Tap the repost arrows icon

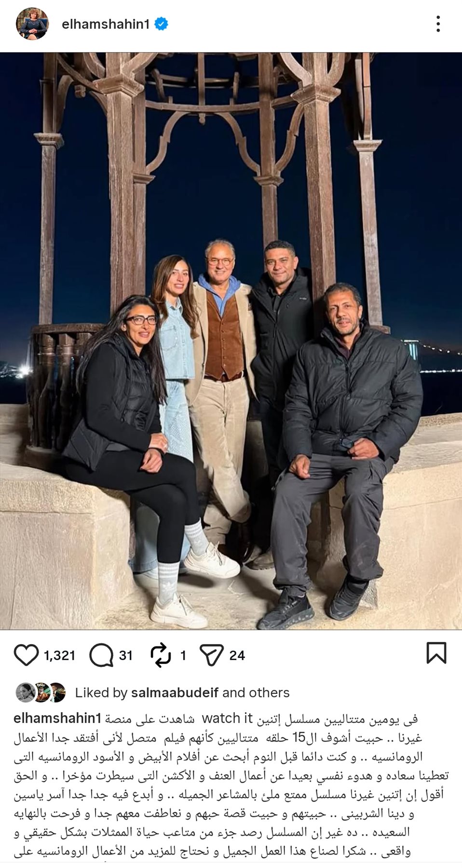[161, 655]
